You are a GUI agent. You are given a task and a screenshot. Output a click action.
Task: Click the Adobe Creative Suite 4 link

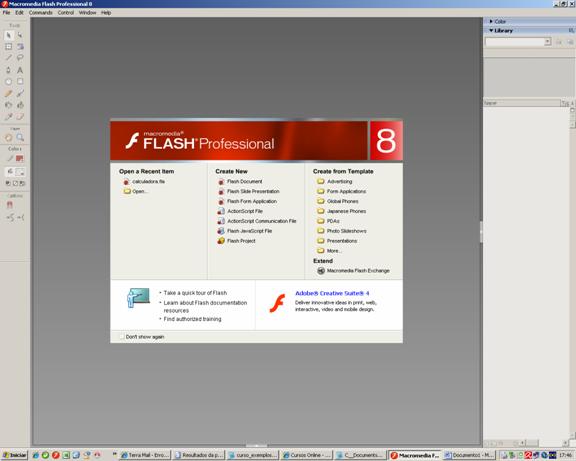[x=332, y=293]
